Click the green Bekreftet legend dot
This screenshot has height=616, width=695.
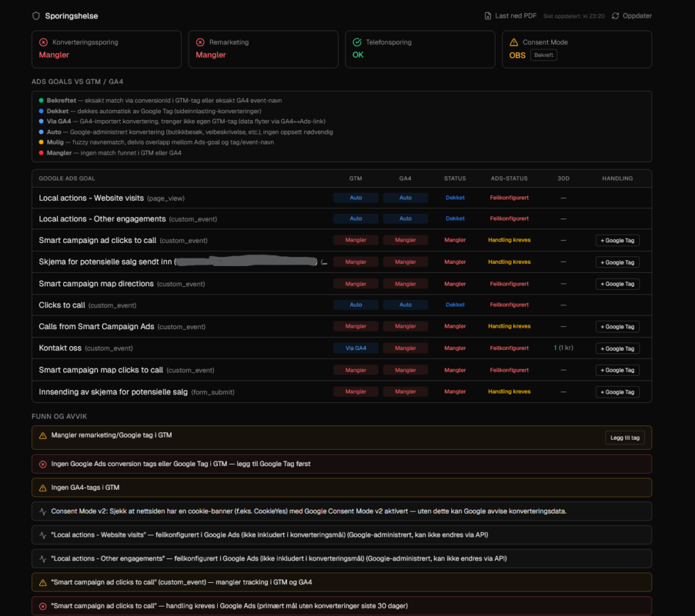pyautogui.click(x=41, y=100)
